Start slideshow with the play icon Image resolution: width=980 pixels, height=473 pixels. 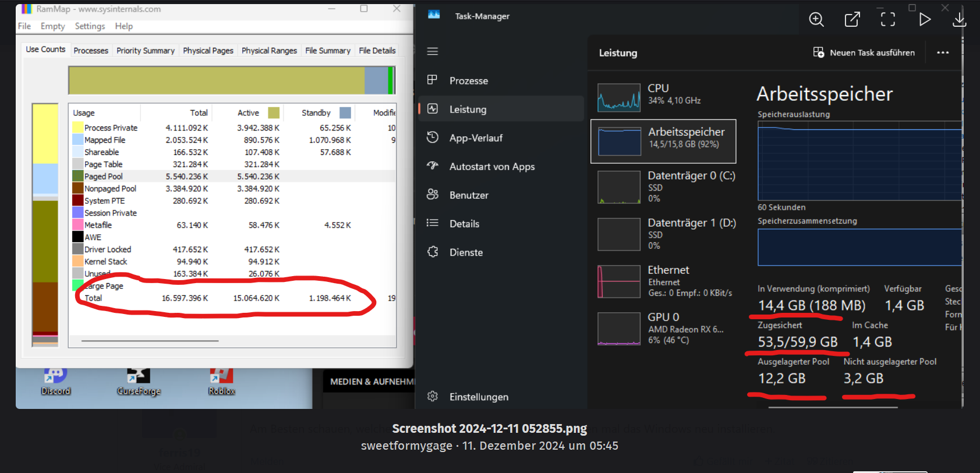coord(925,19)
